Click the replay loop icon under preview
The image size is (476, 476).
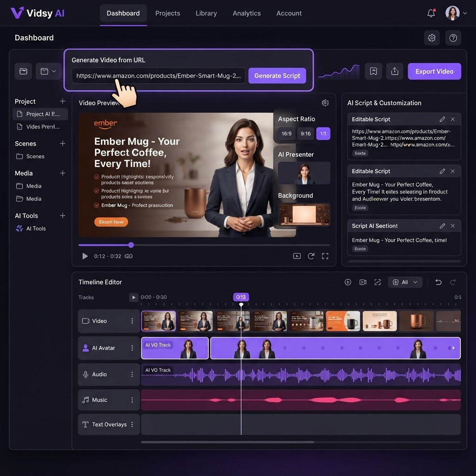point(311,256)
